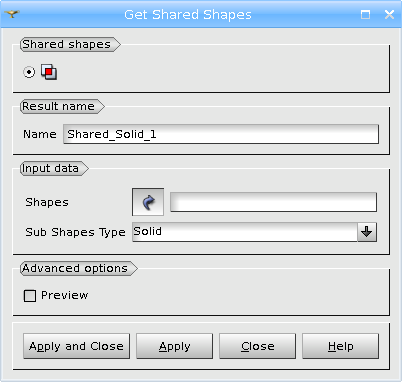Image resolution: width=402 pixels, height=382 pixels.
Task: Click the shared shapes overlapping squares icon
Action: pyautogui.click(x=49, y=72)
